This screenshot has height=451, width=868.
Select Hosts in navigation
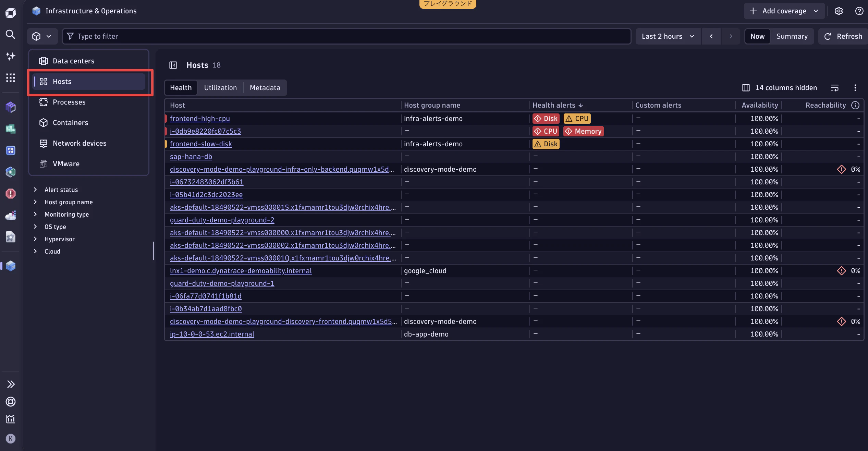click(89, 82)
